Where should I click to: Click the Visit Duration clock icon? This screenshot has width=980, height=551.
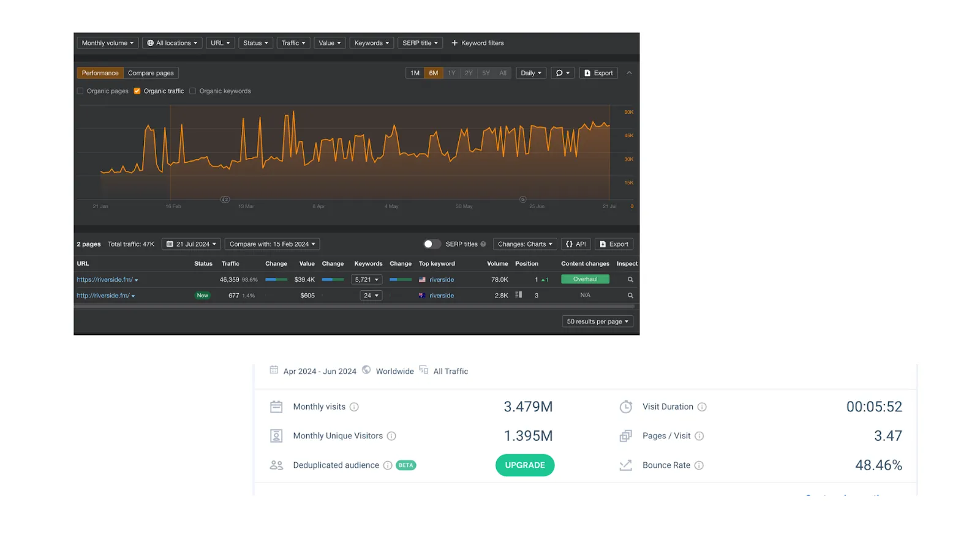tap(625, 407)
